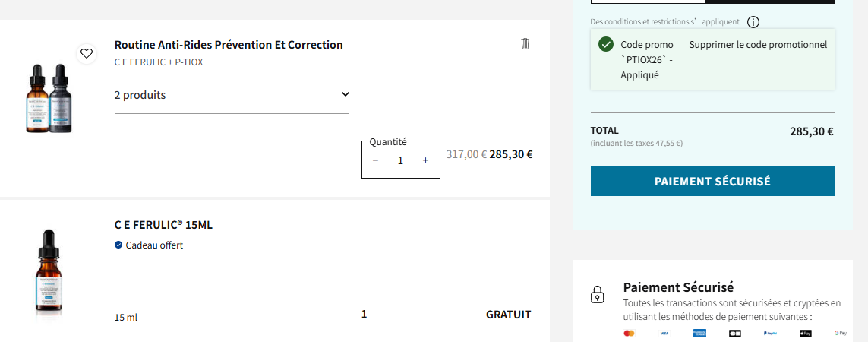
Task: Click the PayPal payment logo
Action: click(x=770, y=333)
